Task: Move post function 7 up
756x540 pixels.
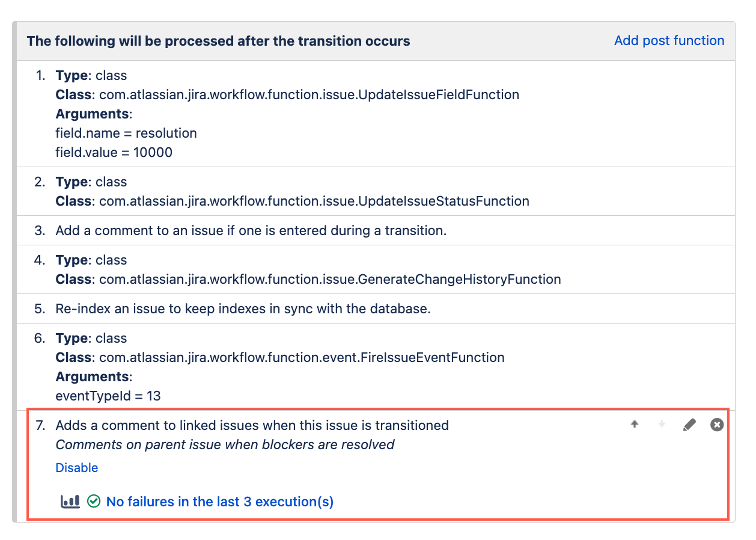Action: [x=634, y=425]
